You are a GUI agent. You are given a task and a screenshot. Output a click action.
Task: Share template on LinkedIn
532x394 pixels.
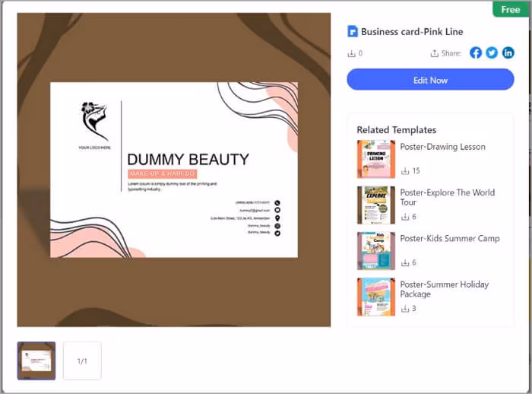(508, 53)
